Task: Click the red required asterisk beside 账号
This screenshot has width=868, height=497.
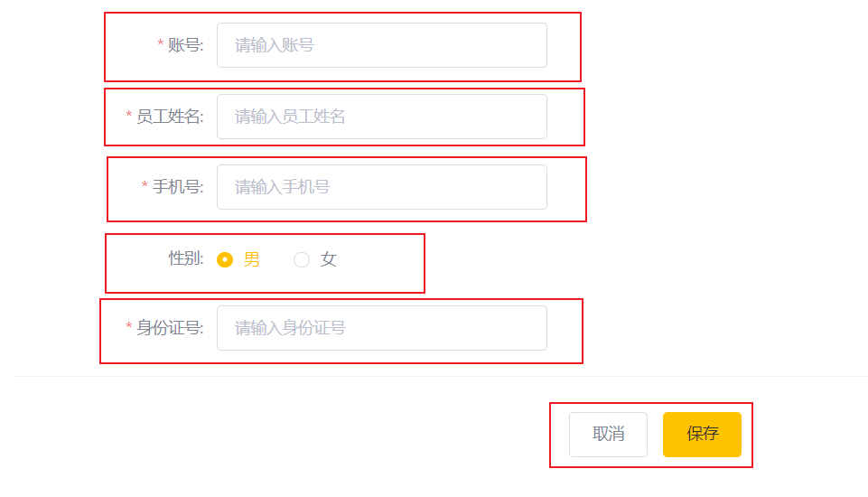Action: (161, 43)
